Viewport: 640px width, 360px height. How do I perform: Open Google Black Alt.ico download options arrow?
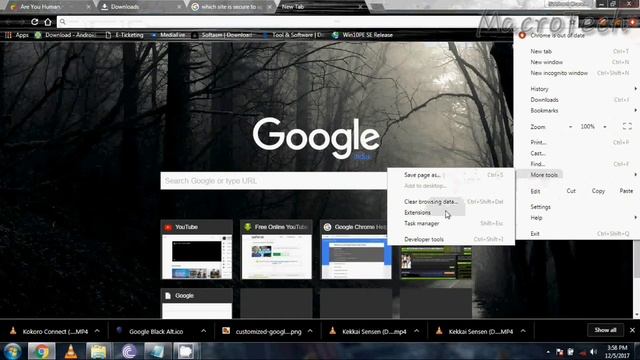[x=203, y=331]
